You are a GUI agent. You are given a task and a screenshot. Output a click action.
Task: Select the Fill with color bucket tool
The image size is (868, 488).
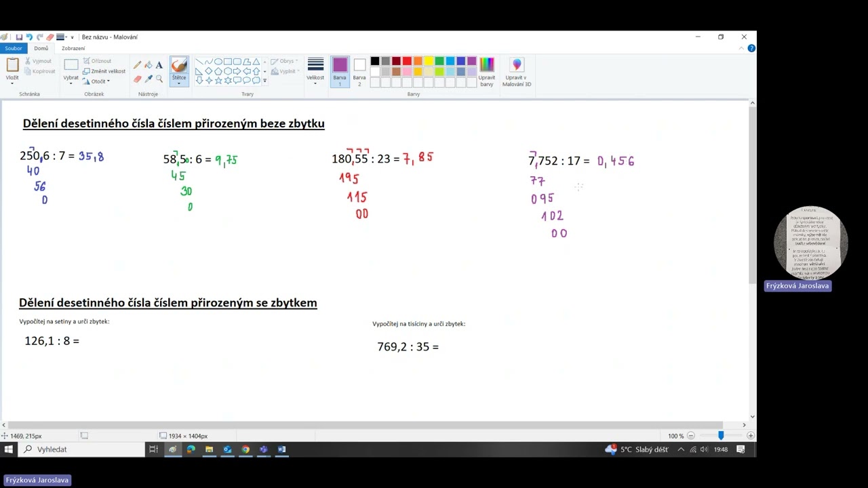149,65
